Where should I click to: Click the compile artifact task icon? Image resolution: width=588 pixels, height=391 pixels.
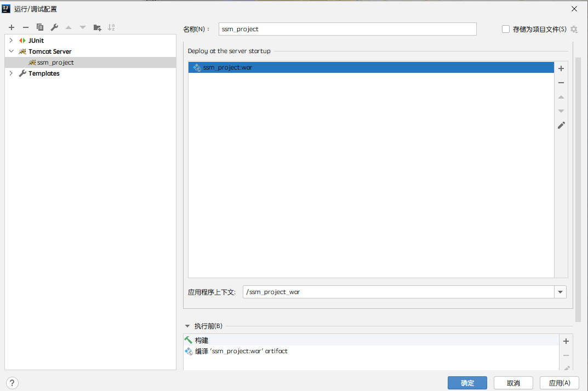click(x=189, y=351)
